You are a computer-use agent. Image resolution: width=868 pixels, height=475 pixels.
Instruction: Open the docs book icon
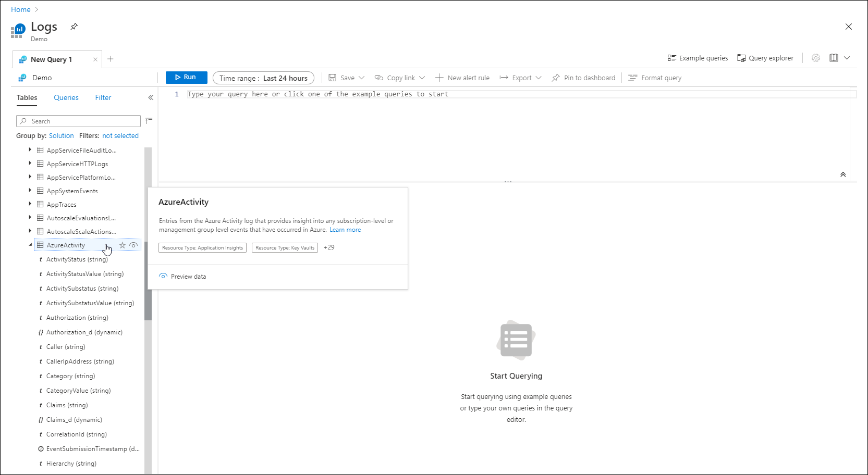coord(834,58)
